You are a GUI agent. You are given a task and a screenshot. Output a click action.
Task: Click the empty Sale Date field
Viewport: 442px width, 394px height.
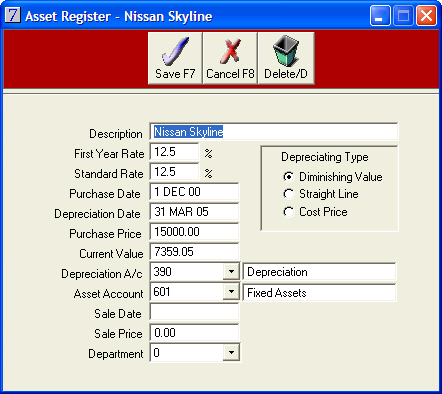coord(194,313)
